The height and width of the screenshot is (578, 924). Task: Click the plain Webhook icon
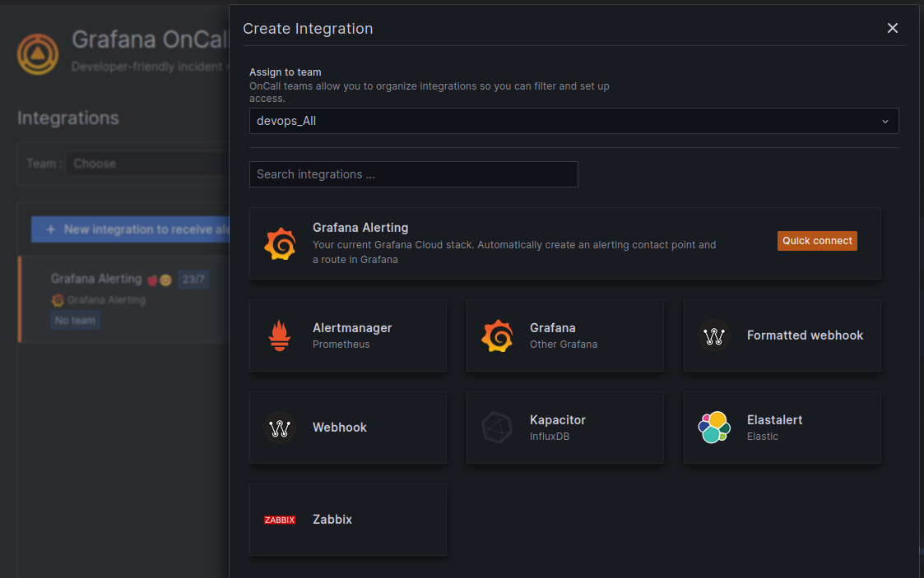coord(279,428)
